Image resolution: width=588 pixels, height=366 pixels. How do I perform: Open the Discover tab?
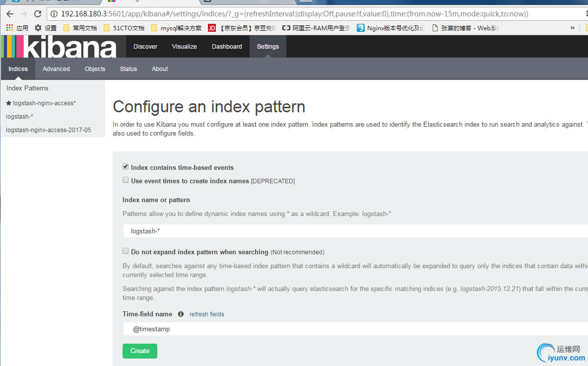(145, 47)
